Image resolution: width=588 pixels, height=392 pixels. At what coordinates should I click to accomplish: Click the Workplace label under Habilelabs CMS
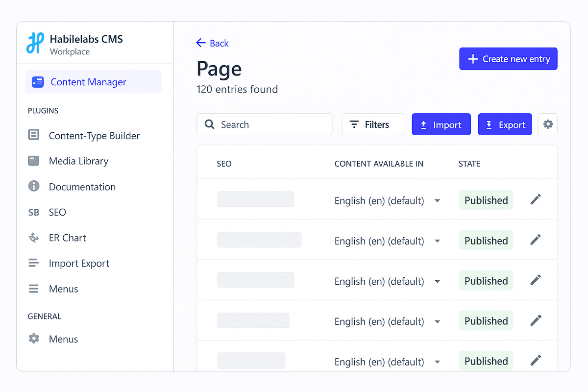click(70, 51)
